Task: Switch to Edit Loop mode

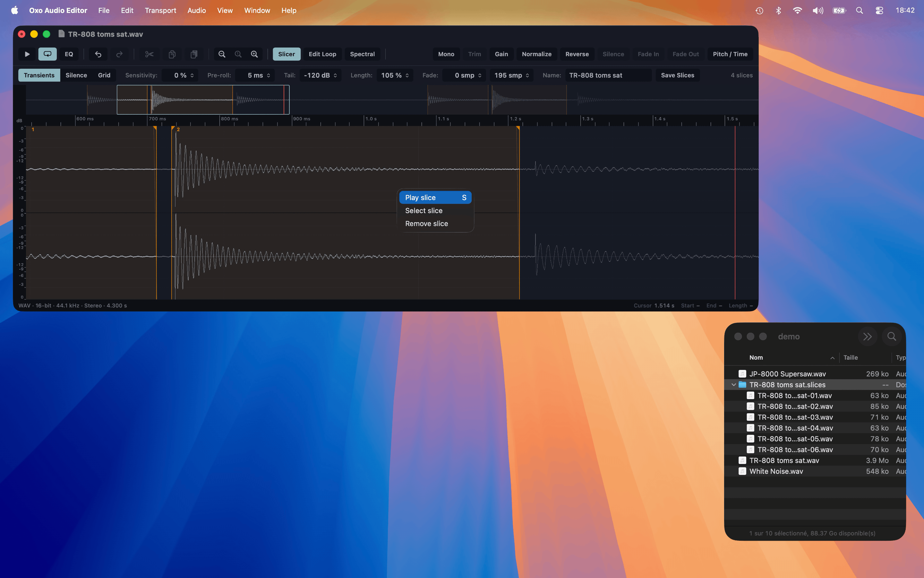Action: pos(322,54)
